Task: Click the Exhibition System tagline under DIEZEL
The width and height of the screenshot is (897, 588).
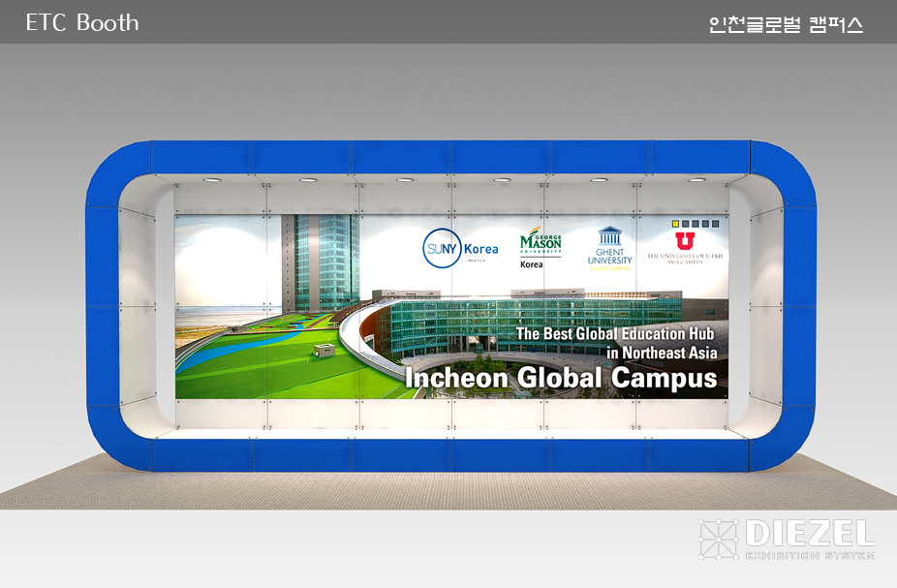Action: point(810,556)
